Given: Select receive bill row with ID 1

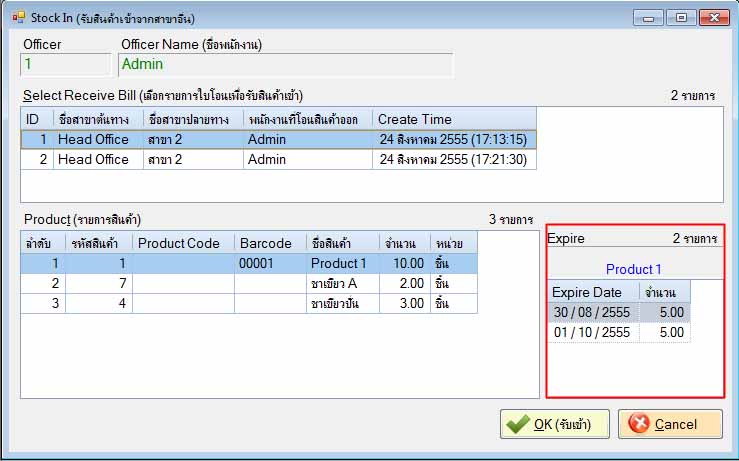Looking at the screenshot, I should (x=279, y=140).
